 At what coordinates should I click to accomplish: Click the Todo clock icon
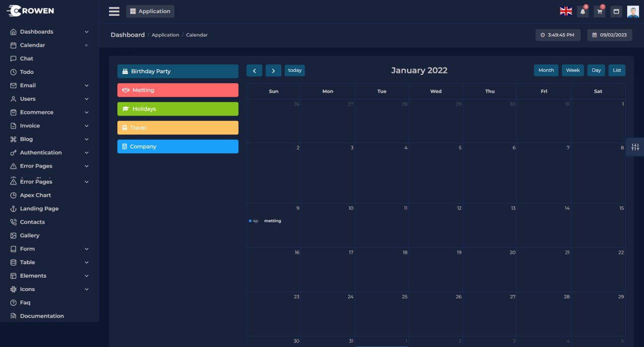click(x=13, y=72)
